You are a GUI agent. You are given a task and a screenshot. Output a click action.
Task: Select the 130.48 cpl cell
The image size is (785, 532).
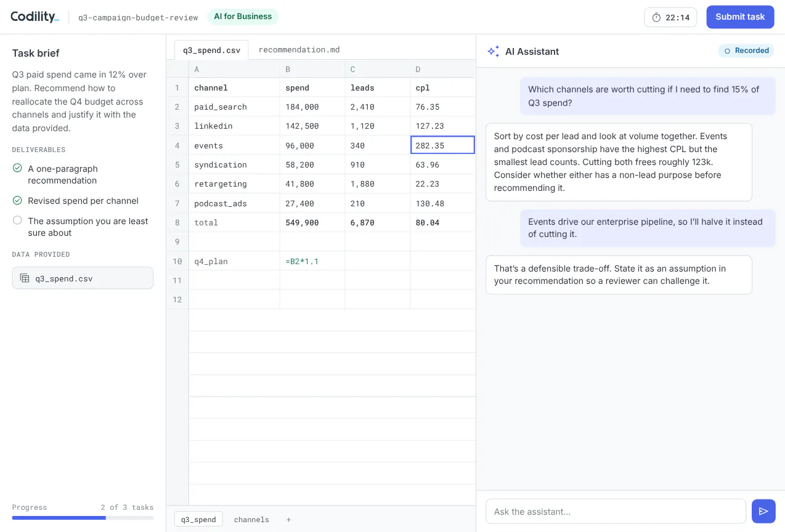click(442, 203)
